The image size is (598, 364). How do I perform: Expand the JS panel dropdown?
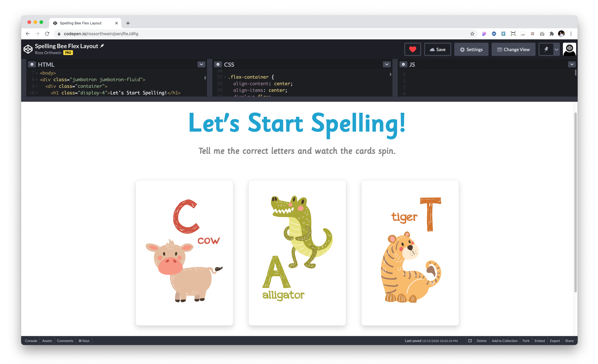click(572, 64)
